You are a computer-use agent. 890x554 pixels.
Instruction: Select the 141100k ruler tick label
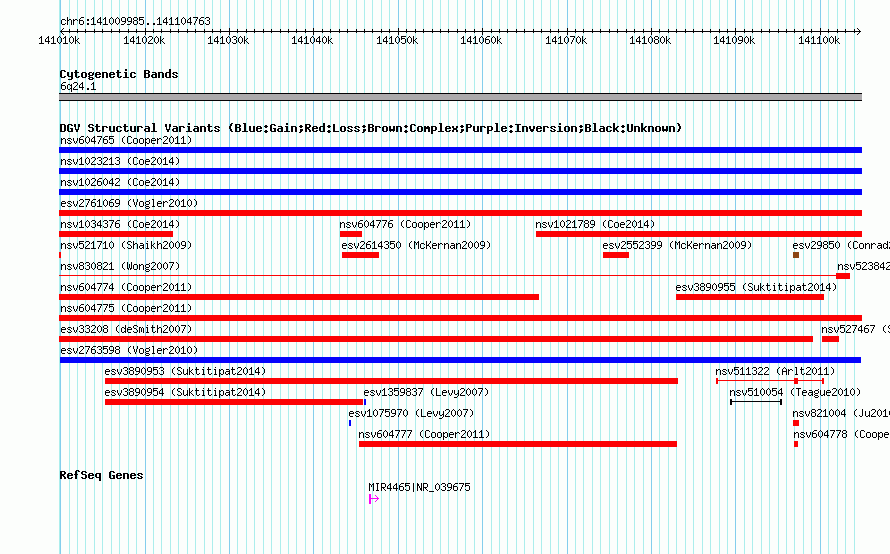click(819, 40)
